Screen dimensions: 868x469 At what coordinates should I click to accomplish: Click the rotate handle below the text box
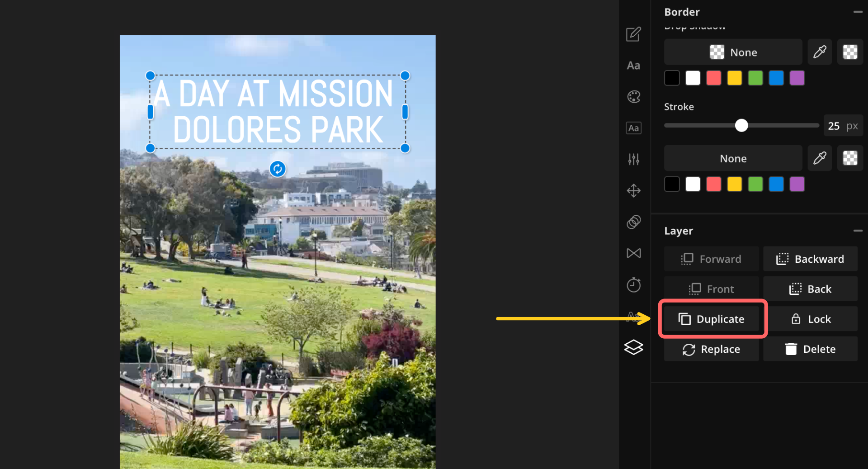(x=278, y=169)
